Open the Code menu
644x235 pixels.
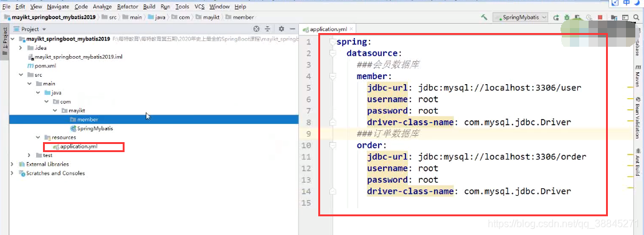coord(81,7)
